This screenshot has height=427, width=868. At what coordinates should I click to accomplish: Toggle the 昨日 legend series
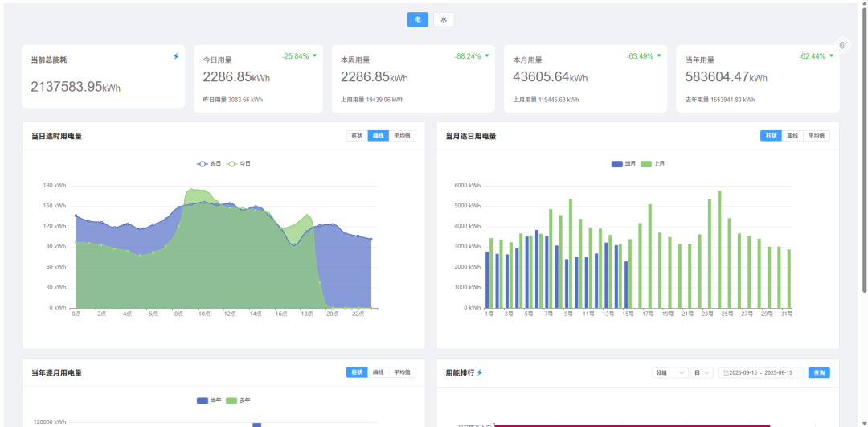pyautogui.click(x=209, y=164)
